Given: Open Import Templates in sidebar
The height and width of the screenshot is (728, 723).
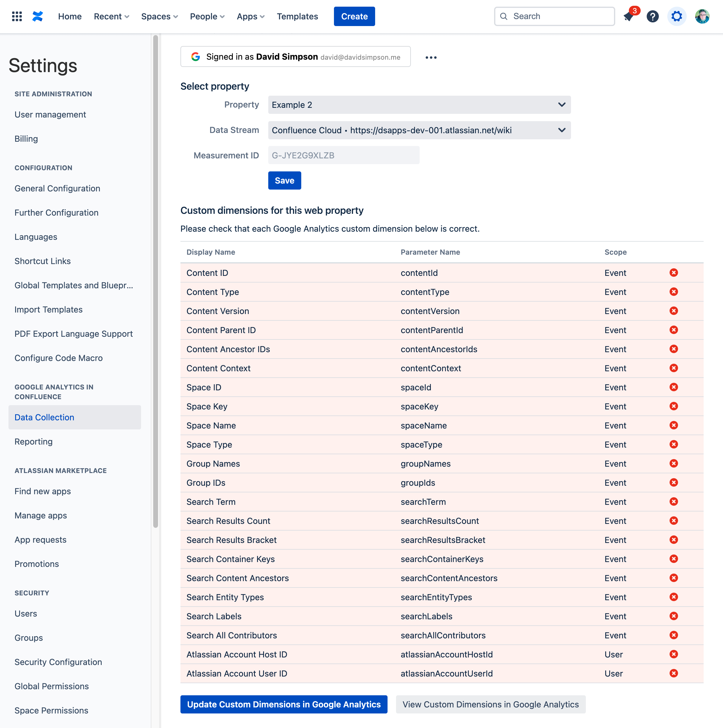Looking at the screenshot, I should pos(48,309).
